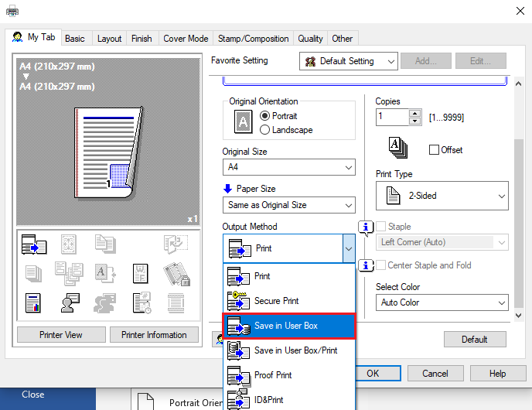This screenshot has height=410, width=532.
Task: Click the printer icon in the title bar
Action: [12, 11]
